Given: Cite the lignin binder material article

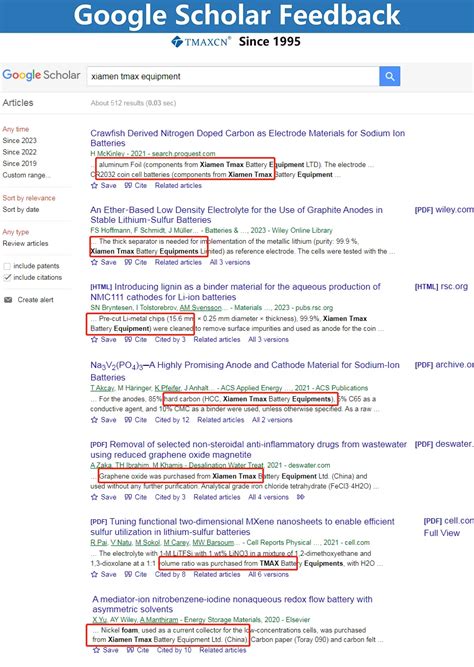Looking at the screenshot, I should [x=136, y=339].
